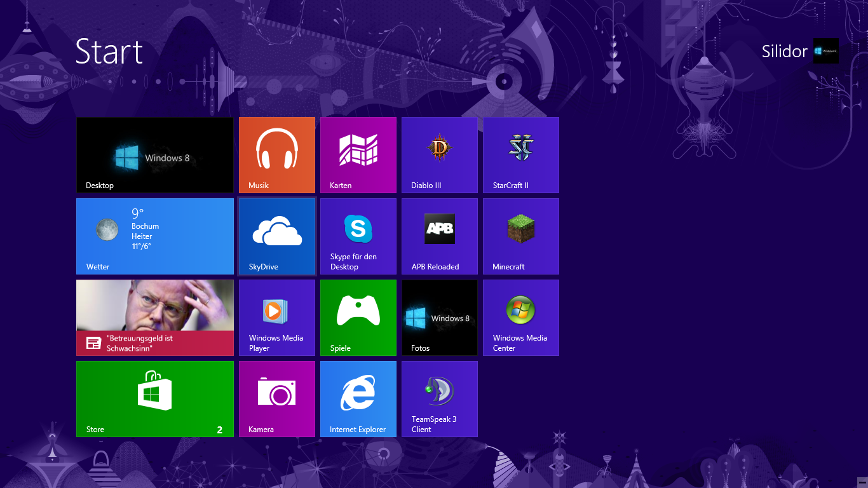Image resolution: width=868 pixels, height=488 pixels.
Task: Launch Minecraft from its grass block tile
Action: (x=521, y=236)
